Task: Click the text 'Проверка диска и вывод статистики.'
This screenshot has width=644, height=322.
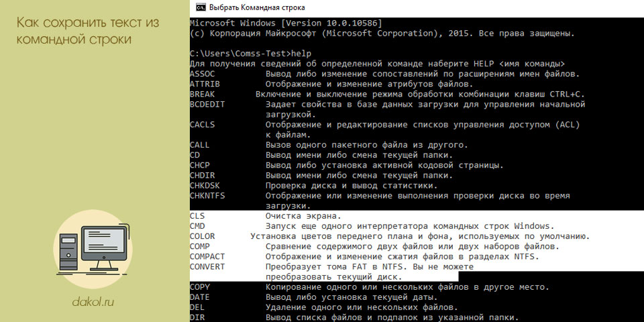Action: pyautogui.click(x=352, y=186)
